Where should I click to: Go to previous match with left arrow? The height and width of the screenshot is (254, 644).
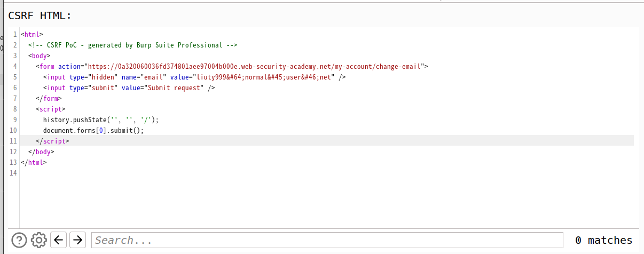point(59,240)
